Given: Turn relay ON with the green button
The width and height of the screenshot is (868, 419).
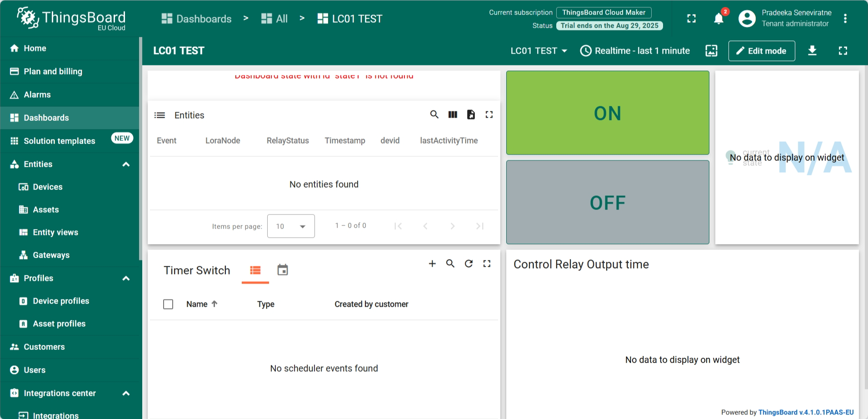Looking at the screenshot, I should [x=608, y=113].
